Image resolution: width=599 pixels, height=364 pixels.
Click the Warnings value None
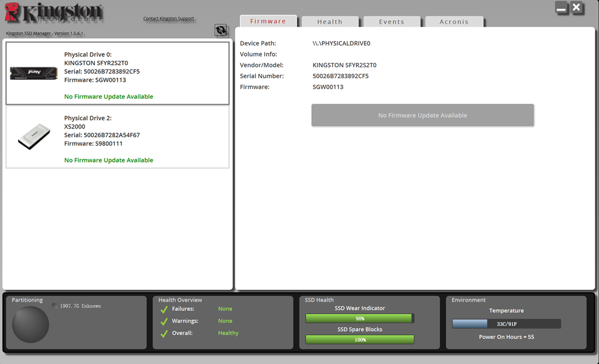tap(225, 321)
